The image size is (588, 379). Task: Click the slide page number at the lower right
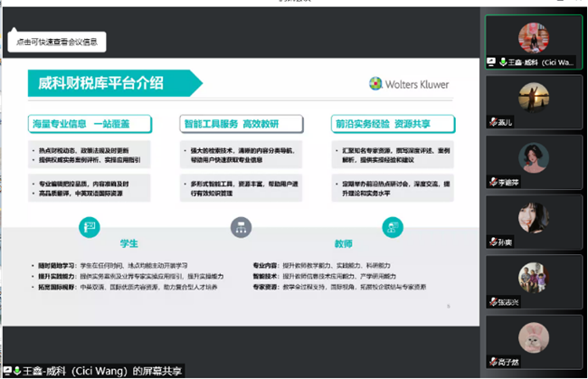click(448, 307)
